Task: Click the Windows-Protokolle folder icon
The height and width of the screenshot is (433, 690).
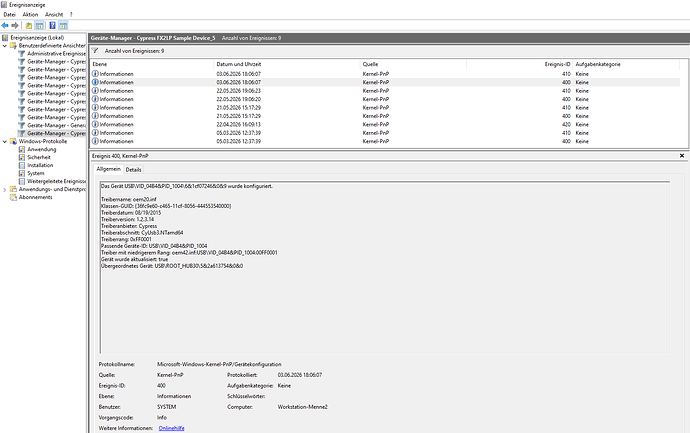Action: click(14, 142)
